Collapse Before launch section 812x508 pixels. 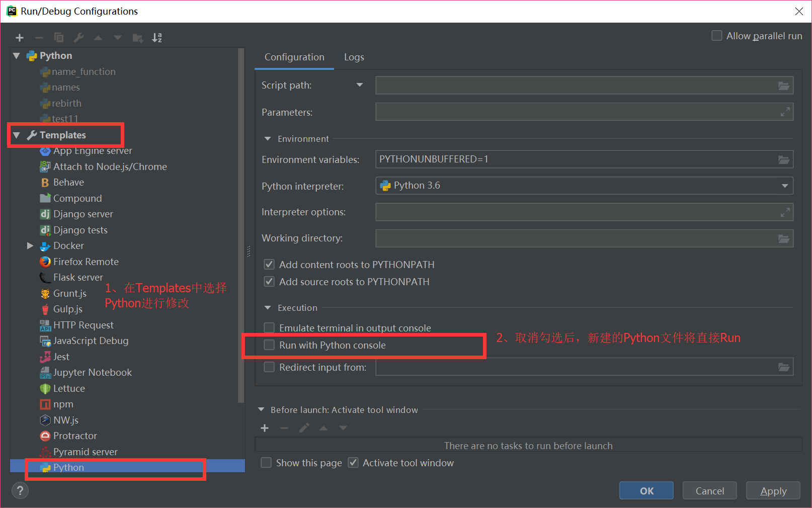tap(261, 410)
